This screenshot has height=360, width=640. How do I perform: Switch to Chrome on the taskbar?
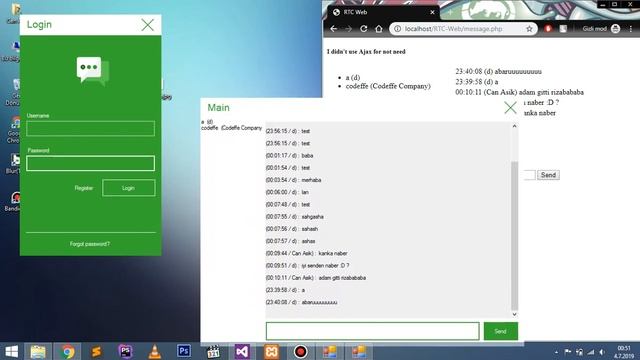67,351
